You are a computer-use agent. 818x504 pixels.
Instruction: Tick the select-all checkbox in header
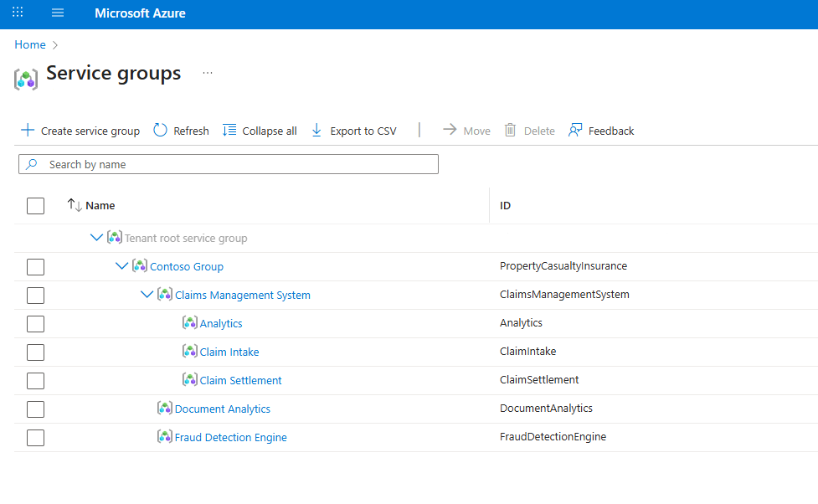pyautogui.click(x=35, y=205)
